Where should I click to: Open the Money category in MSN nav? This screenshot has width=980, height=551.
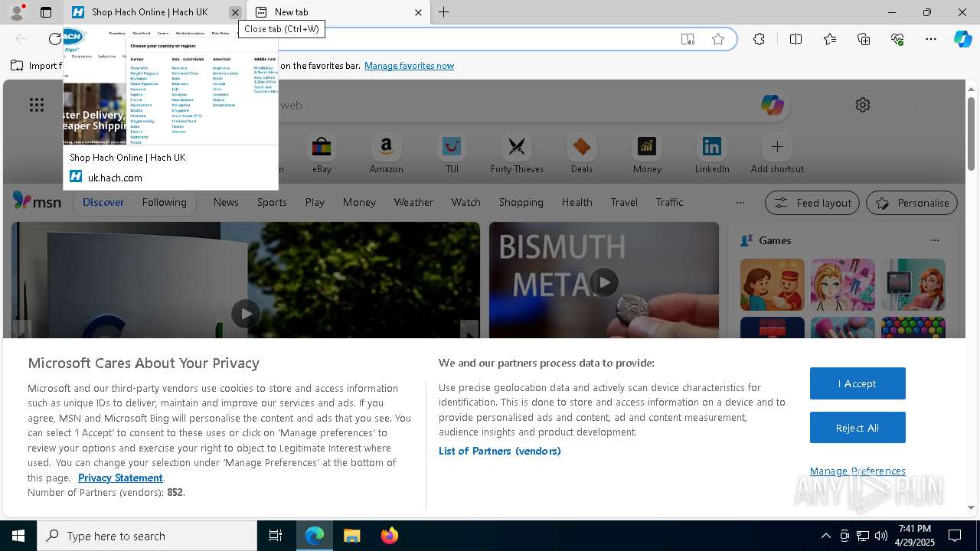[x=359, y=202]
